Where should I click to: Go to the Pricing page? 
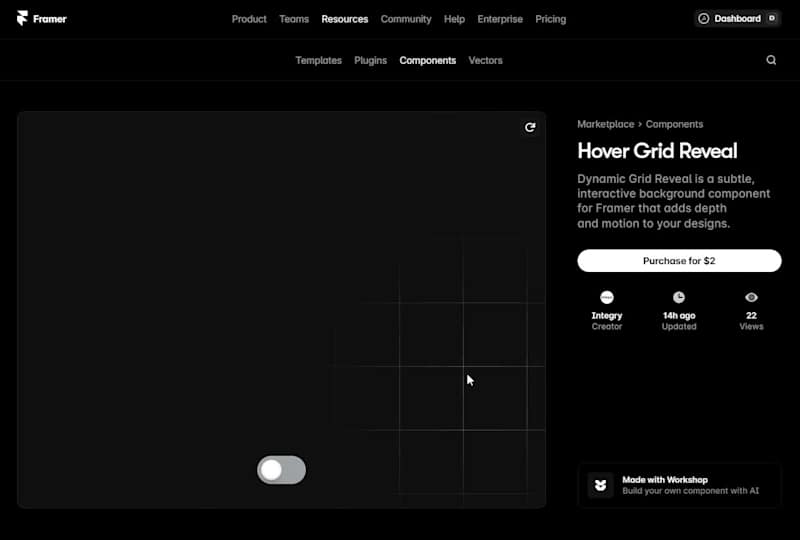click(x=551, y=19)
